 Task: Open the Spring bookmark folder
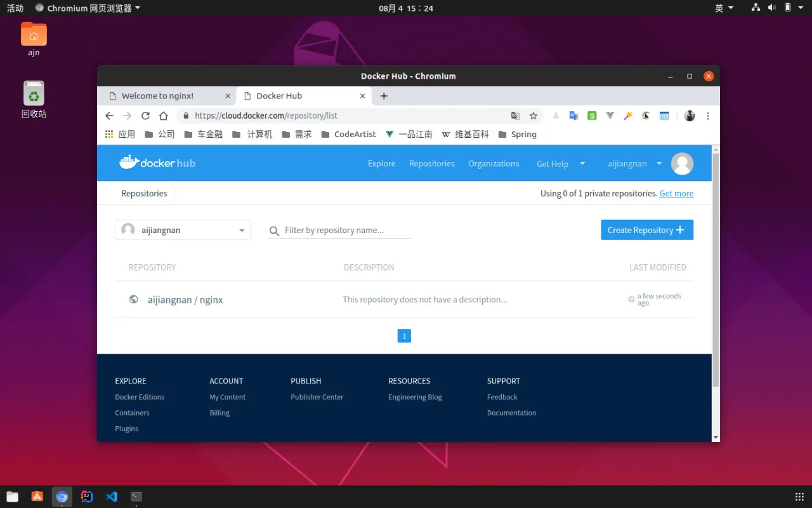[x=517, y=134]
